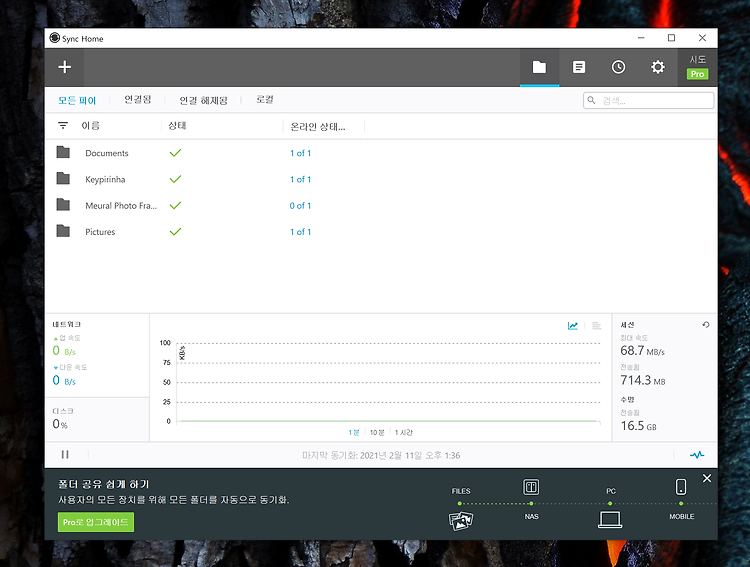Select the 모든 피어 tab
This screenshot has width=750, height=567.
(77, 100)
